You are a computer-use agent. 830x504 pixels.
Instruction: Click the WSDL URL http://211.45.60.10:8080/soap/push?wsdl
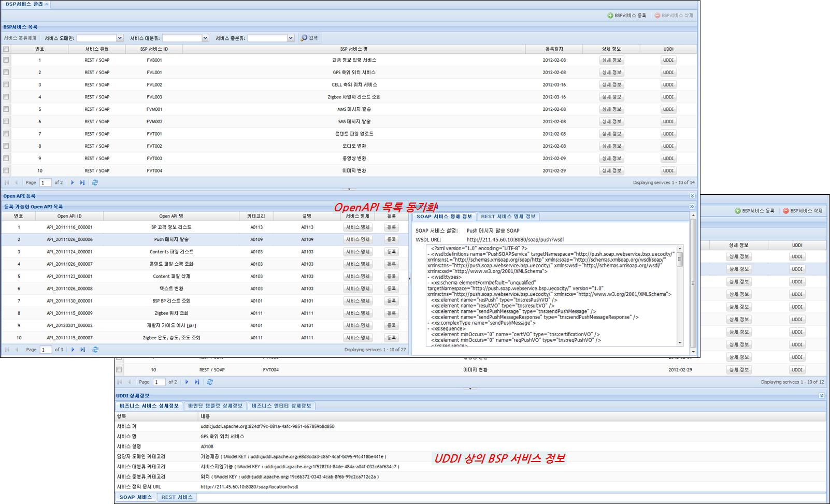(x=515, y=240)
